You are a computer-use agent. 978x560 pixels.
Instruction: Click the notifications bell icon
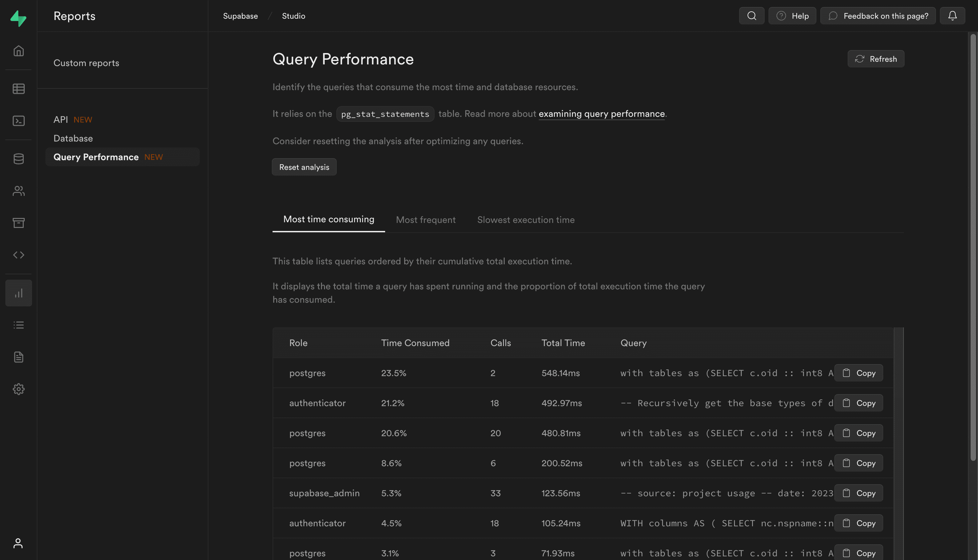click(x=952, y=16)
